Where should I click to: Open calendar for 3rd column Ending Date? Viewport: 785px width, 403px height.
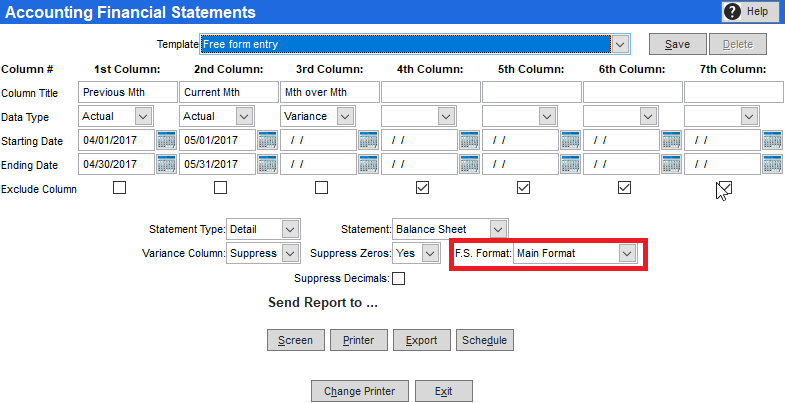coord(368,164)
